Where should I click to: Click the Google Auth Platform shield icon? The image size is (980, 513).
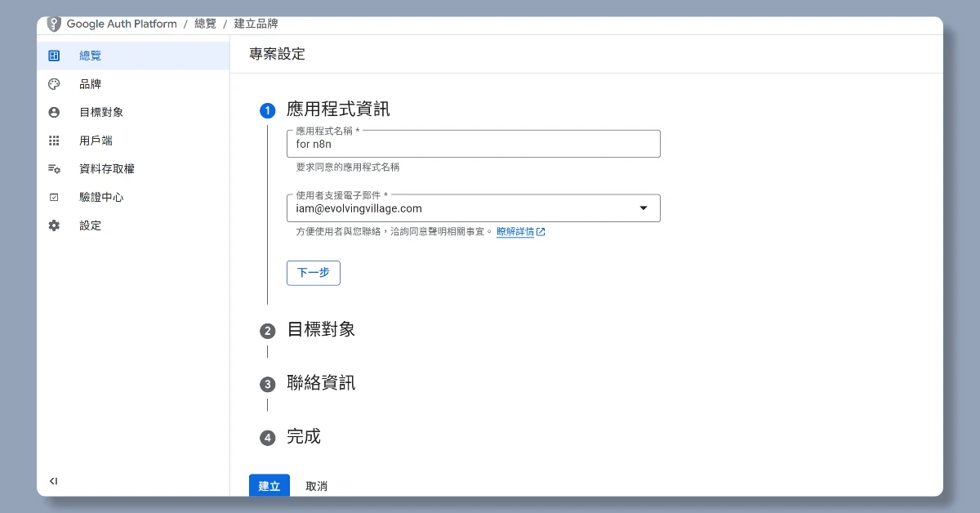point(54,25)
